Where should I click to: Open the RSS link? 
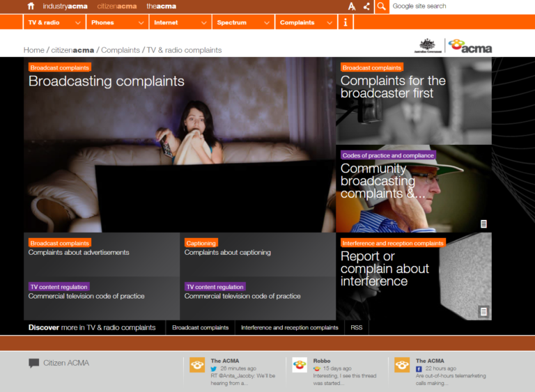click(x=357, y=327)
